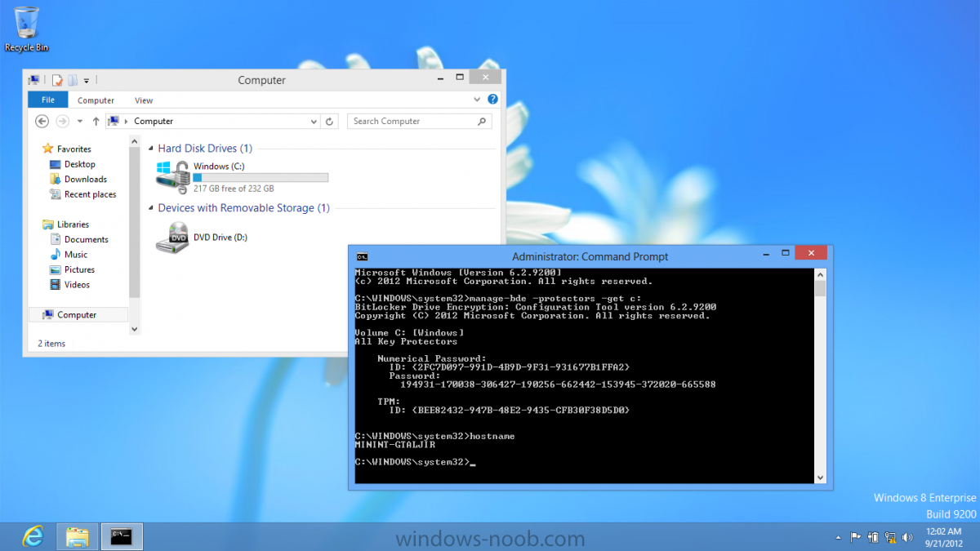Screen dimensions: 980x551
Task: Switch to the View ribbon tab
Action: coord(144,100)
